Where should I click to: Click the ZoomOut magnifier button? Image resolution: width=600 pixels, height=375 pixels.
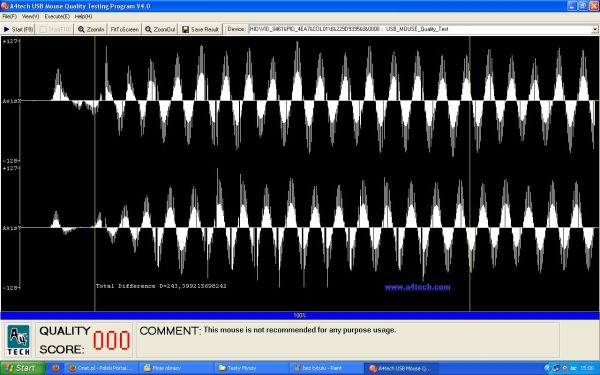160,29
